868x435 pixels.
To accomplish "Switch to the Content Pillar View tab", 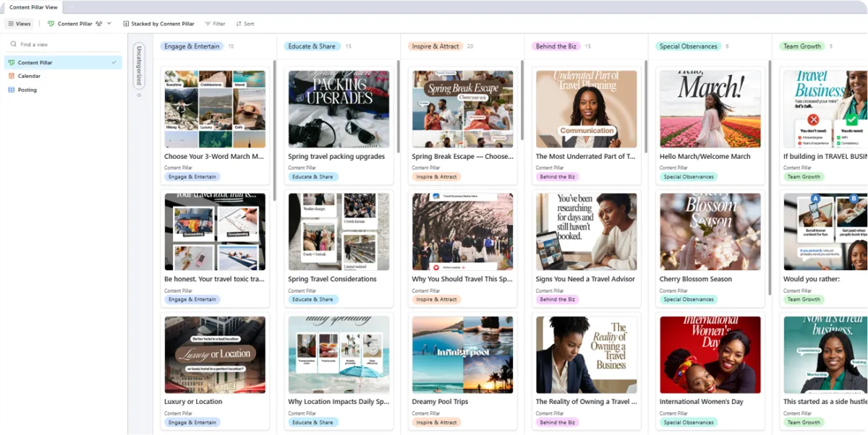I will point(33,7).
